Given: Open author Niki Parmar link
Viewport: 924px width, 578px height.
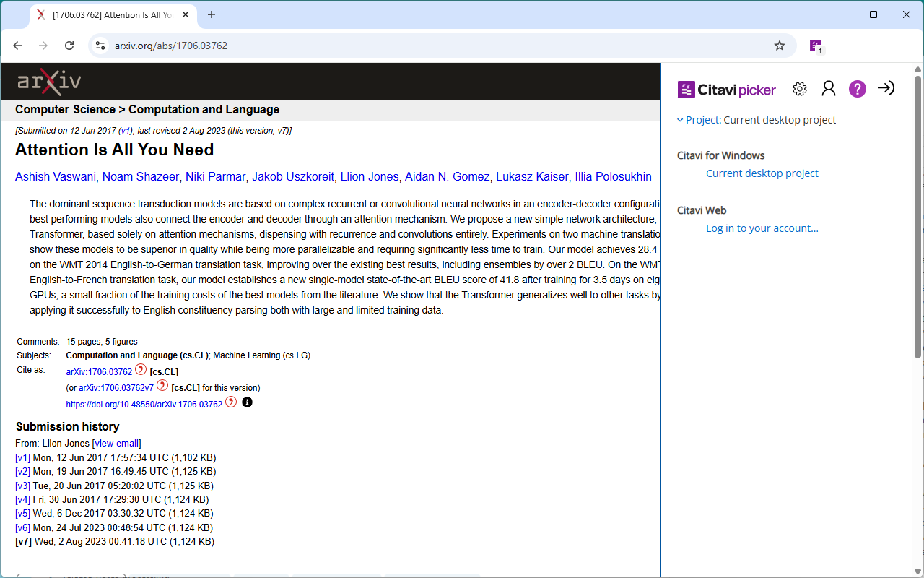Looking at the screenshot, I should tap(216, 176).
